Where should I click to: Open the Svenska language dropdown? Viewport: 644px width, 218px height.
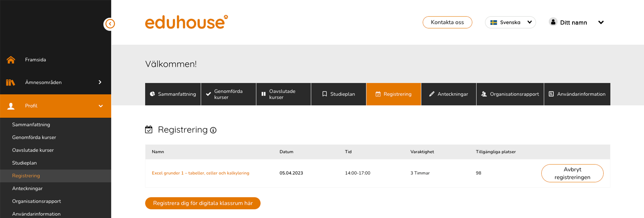(x=510, y=23)
